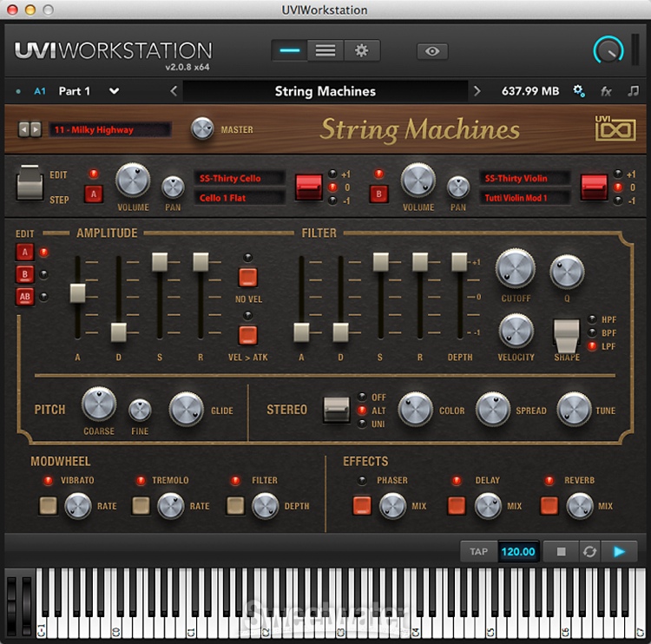The width and height of the screenshot is (651, 644).
Task: Enable the PHASER effect button
Action: tap(362, 505)
